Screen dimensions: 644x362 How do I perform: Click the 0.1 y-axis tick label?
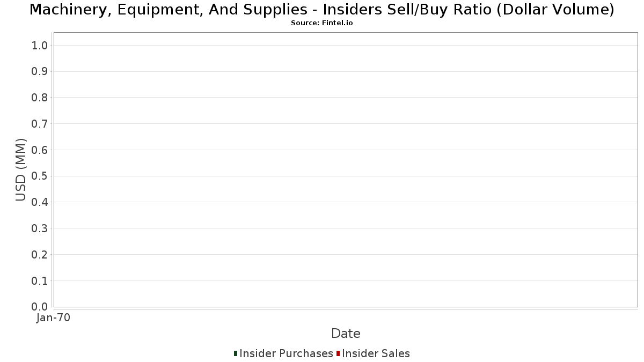click(40, 281)
